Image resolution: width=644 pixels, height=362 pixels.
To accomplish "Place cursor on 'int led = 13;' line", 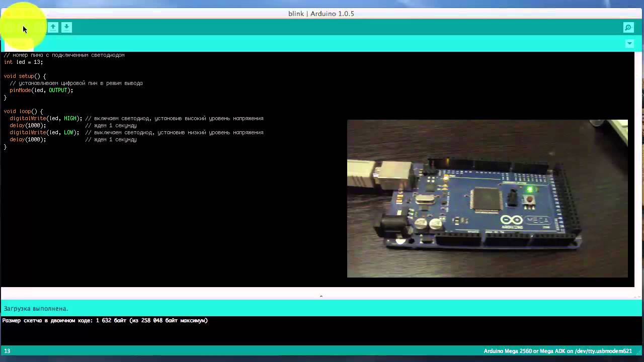I will pyautogui.click(x=23, y=62).
